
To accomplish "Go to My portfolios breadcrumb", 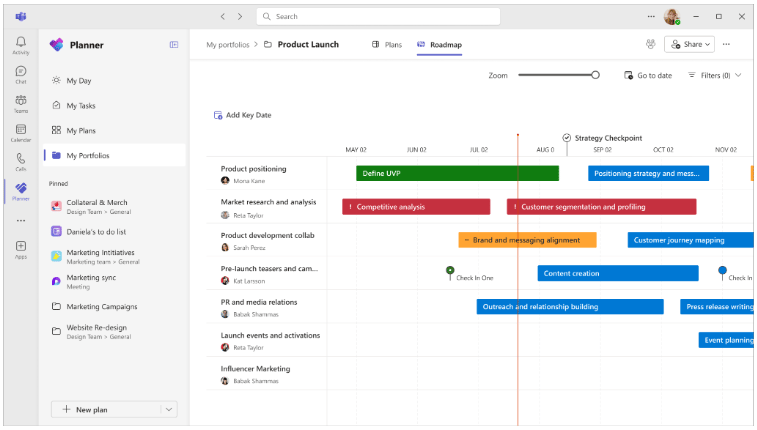I will (228, 45).
